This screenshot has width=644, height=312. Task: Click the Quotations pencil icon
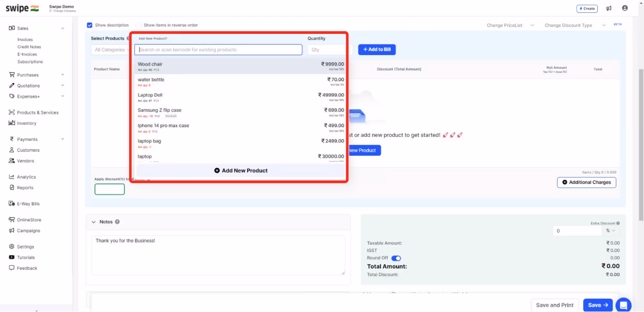point(12,86)
